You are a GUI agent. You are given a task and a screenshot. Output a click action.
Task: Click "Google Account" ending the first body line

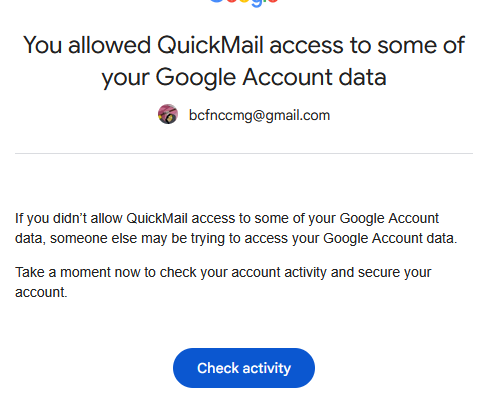tap(389, 219)
